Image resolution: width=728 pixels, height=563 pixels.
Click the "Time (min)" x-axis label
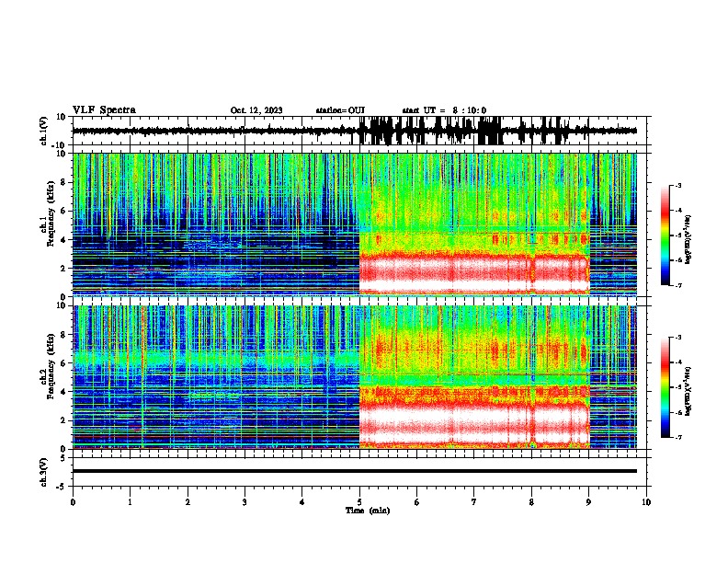click(368, 511)
